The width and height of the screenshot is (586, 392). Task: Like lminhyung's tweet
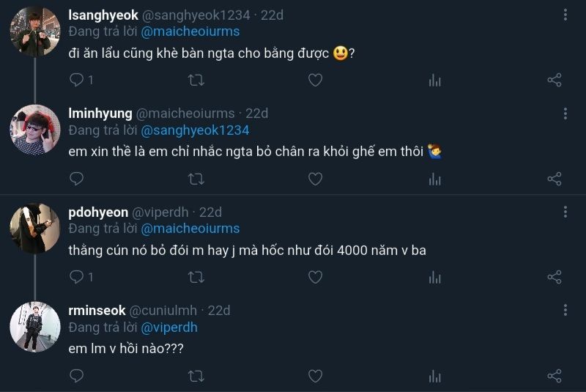(x=315, y=178)
